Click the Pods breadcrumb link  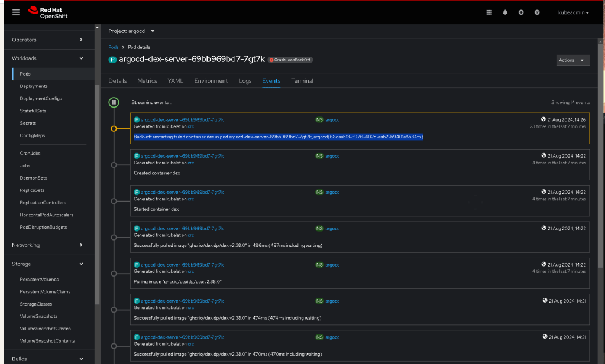coord(114,47)
